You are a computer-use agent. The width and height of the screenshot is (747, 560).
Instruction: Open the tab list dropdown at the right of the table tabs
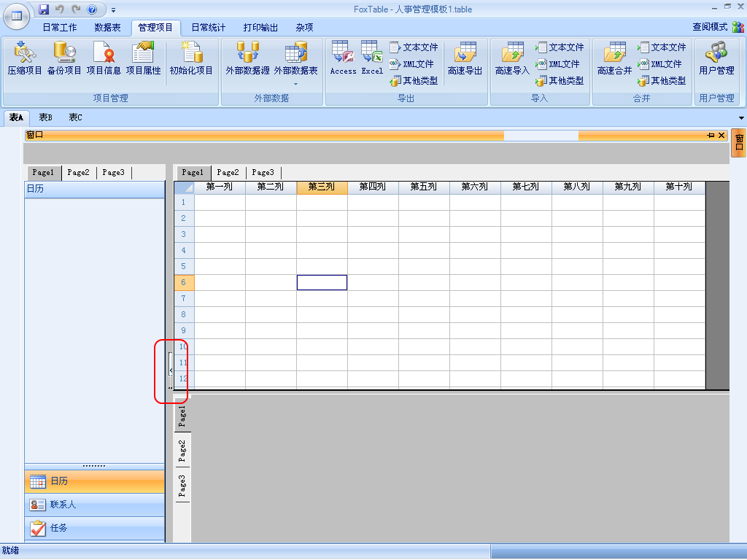point(741,118)
